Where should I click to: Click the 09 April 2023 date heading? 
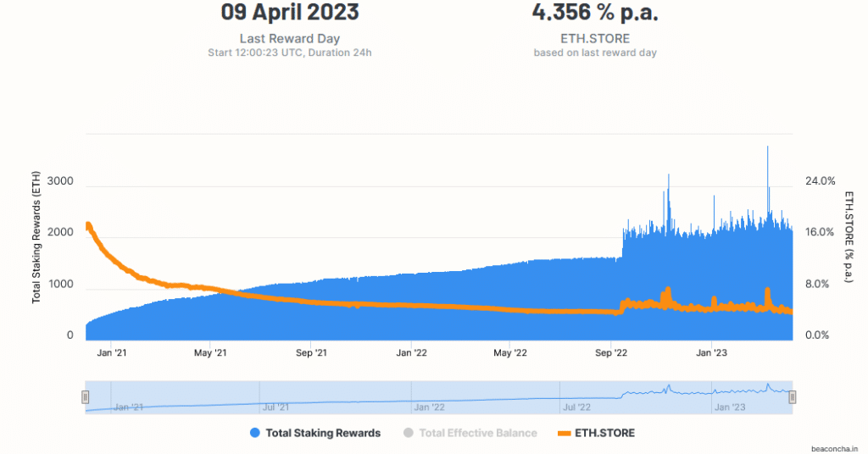289,13
